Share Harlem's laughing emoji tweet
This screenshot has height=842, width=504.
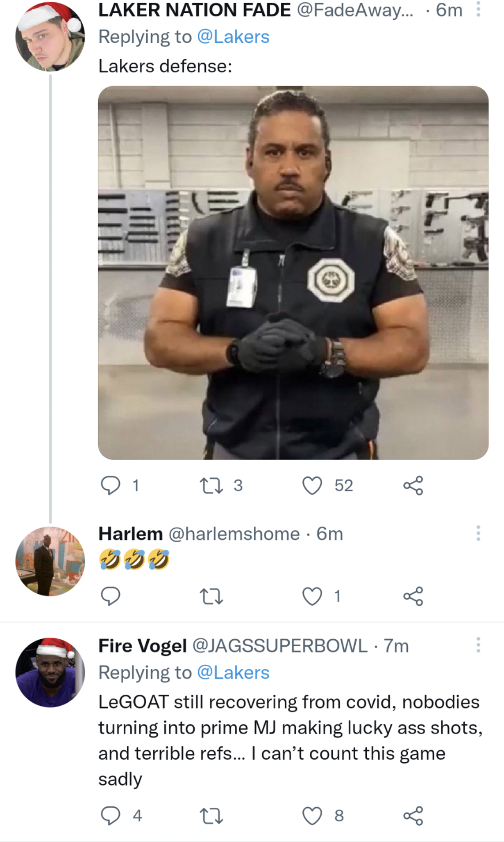[413, 596]
